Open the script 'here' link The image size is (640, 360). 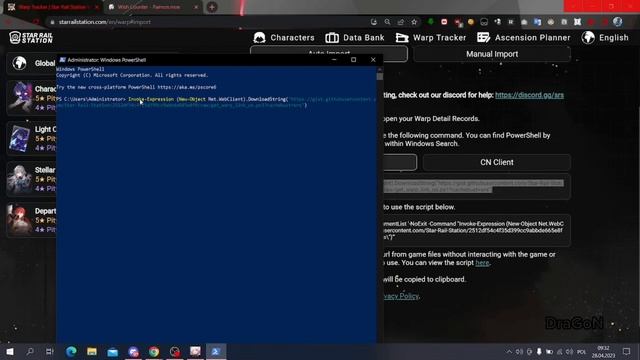coord(482,263)
